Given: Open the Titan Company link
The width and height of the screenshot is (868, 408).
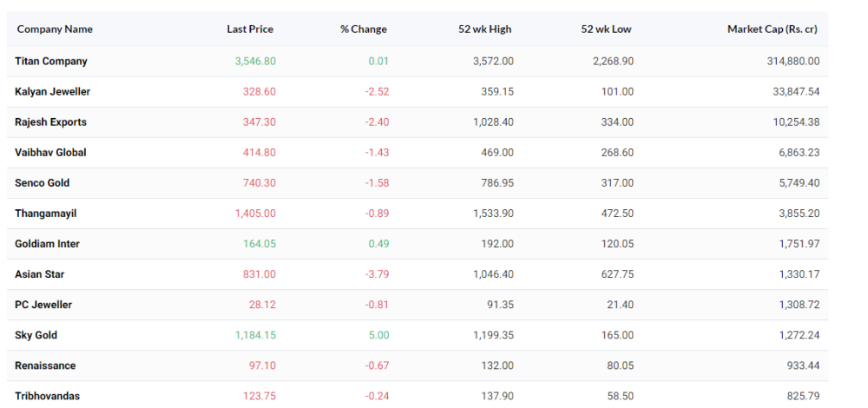Looking at the screenshot, I should [51, 62].
